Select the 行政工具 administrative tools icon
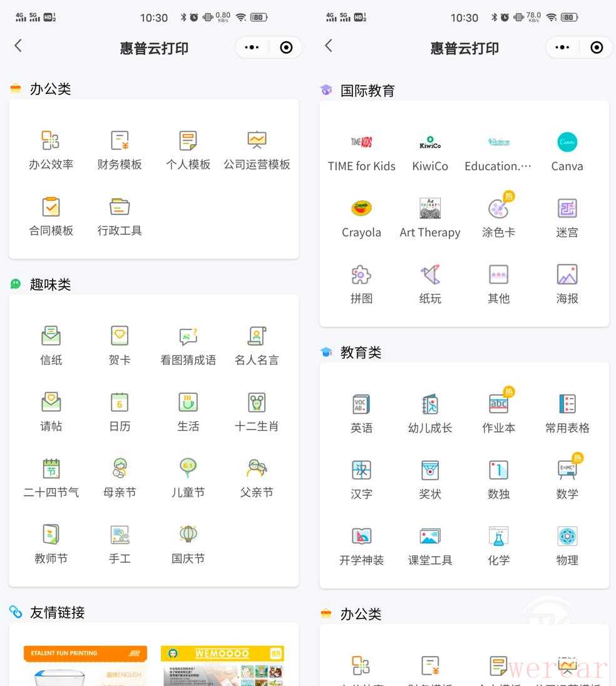 pos(120,207)
